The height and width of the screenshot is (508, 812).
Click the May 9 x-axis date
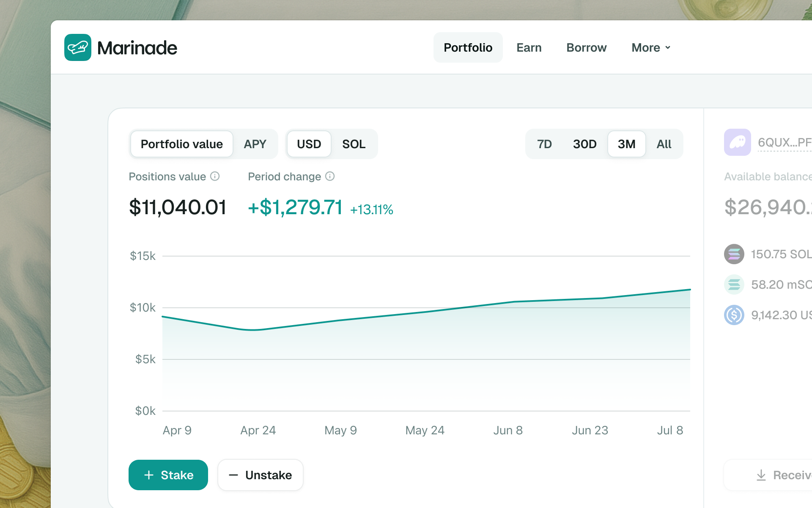click(x=341, y=431)
